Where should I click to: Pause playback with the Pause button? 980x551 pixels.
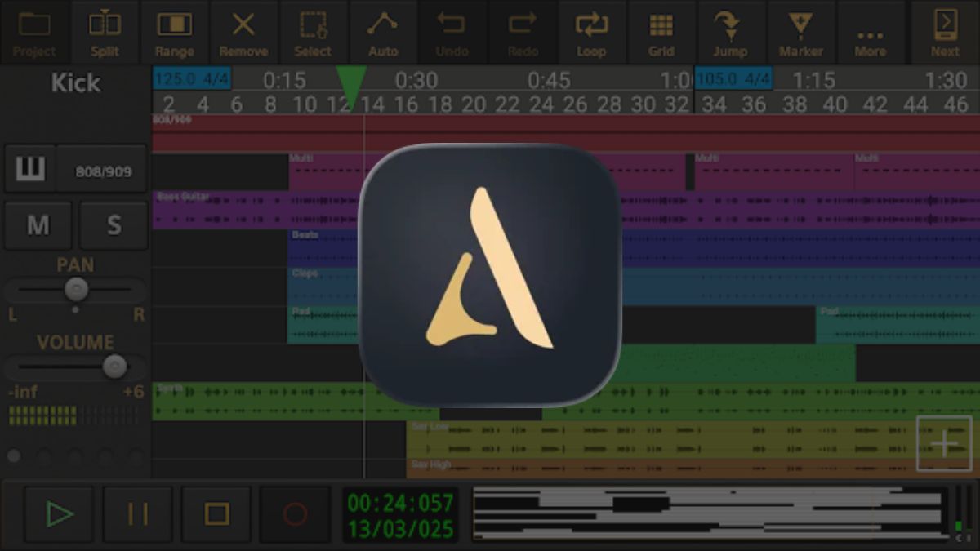137,514
